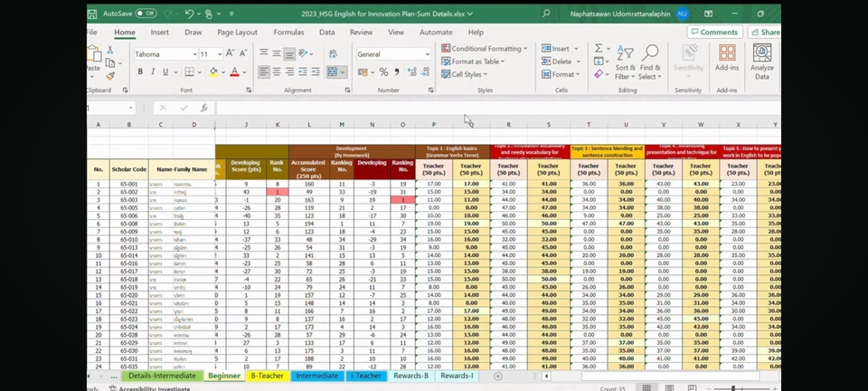Image resolution: width=868 pixels, height=391 pixels.
Task: Toggle AutoSave switch
Action: pyautogui.click(x=146, y=14)
